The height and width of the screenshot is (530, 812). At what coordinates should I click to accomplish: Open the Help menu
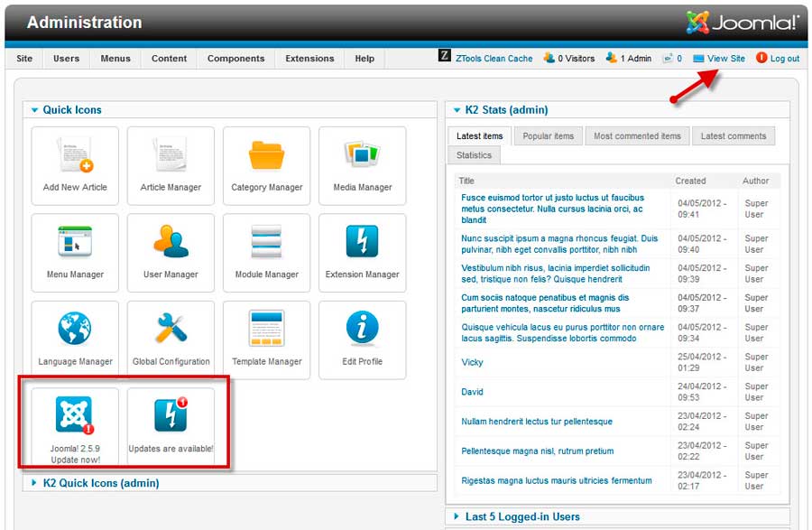coord(364,59)
